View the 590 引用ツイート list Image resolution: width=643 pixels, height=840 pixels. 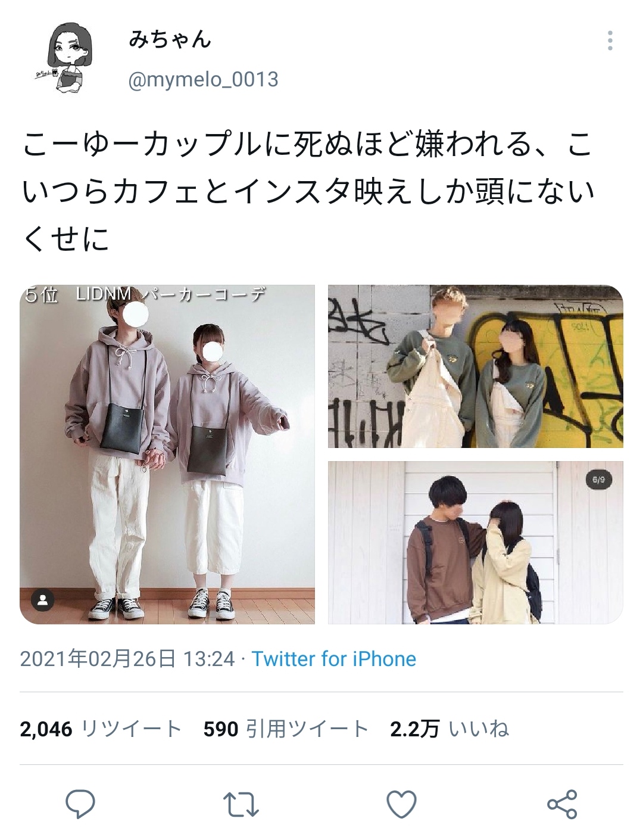click(286, 729)
